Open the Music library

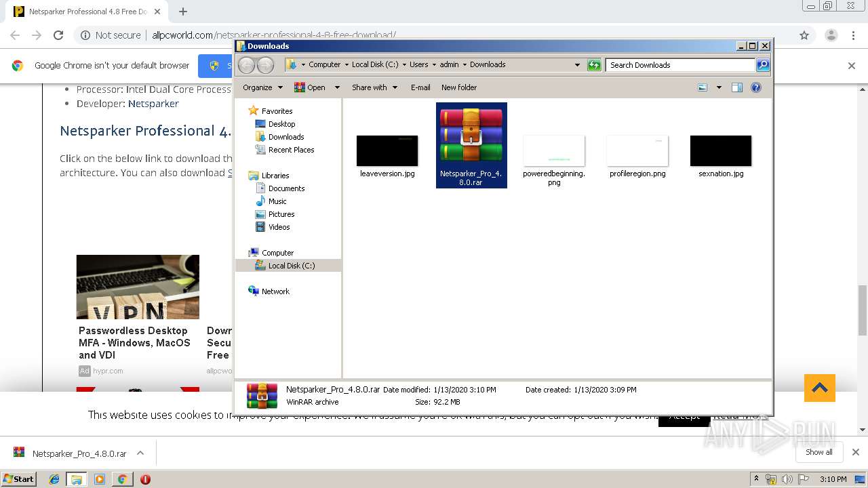click(x=277, y=201)
